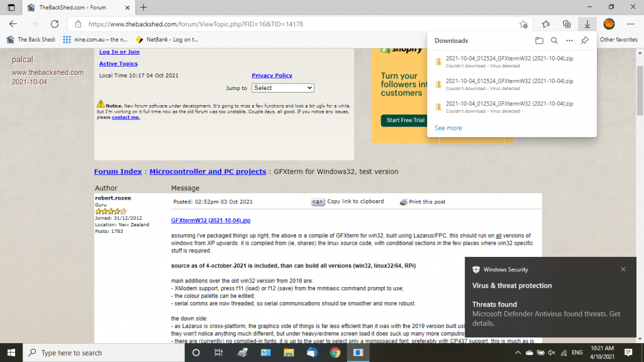Screen dimensions: 644x362
Task: Open the GFXtermW32 (2021-10-04).zip link
Action: click(x=211, y=221)
